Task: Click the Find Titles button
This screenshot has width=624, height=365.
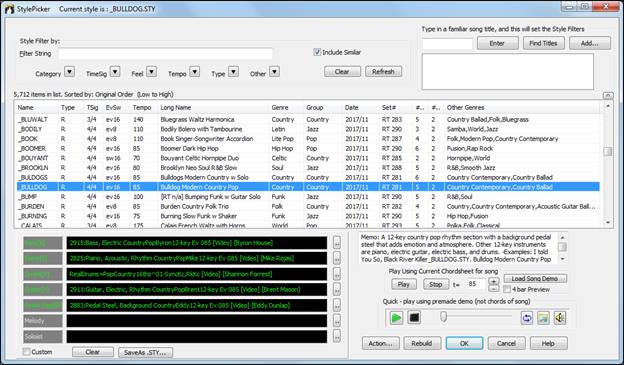Action: pos(544,43)
